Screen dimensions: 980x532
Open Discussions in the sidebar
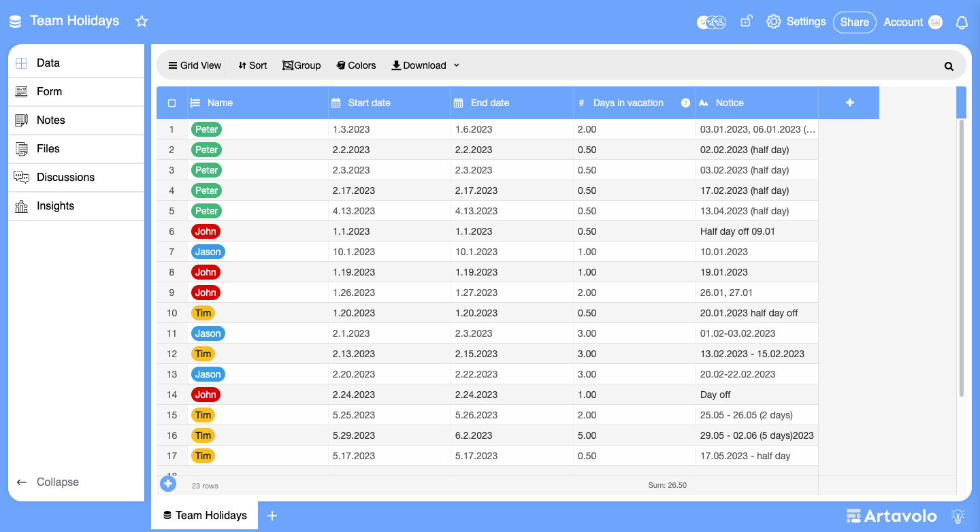click(x=76, y=178)
